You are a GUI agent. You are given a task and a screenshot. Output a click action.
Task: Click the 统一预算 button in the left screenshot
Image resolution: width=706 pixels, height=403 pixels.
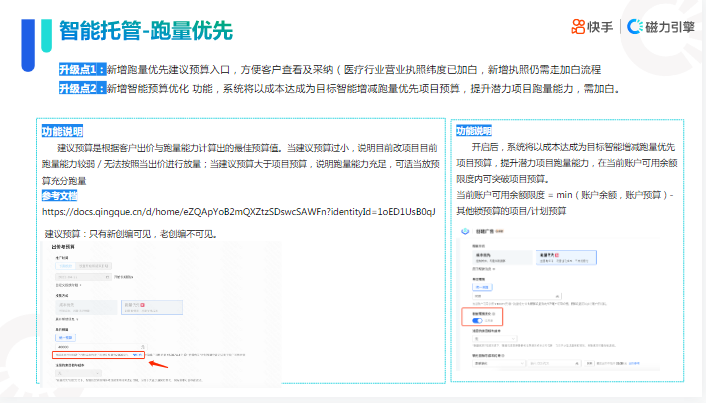[66, 338]
